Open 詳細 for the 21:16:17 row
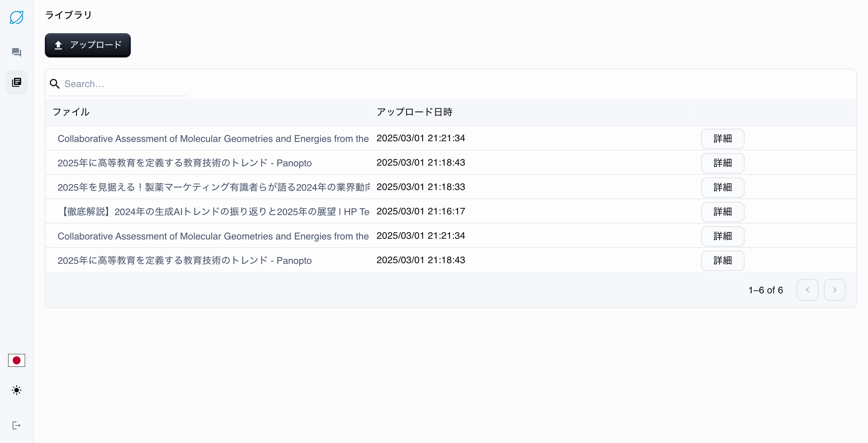 [723, 212]
